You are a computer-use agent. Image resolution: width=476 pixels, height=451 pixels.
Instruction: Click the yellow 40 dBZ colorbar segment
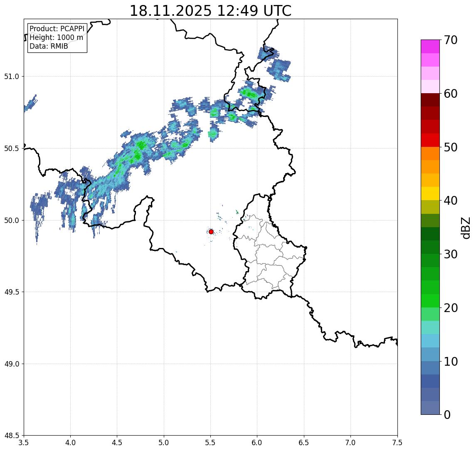(x=430, y=194)
